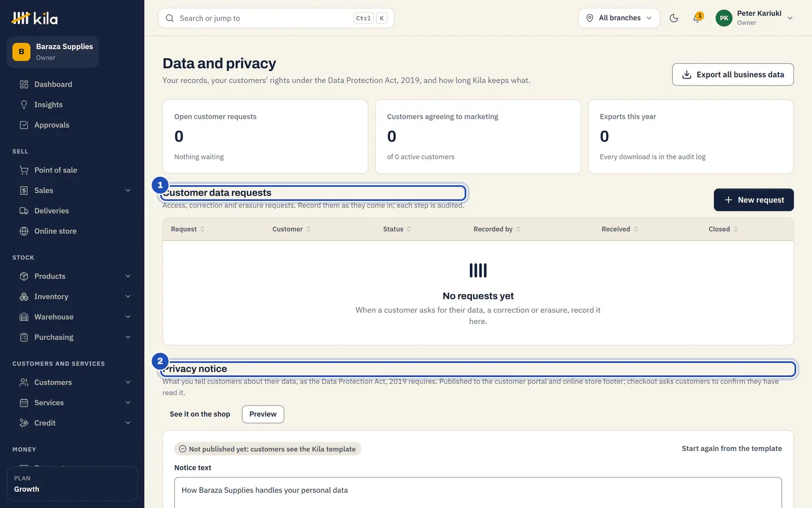Viewport: 812px width, 508px height.
Task: Sort table by Request column
Action: coord(188,229)
